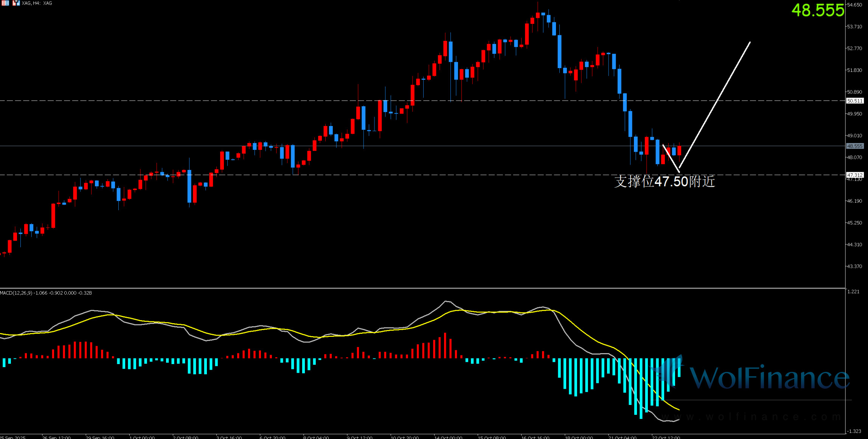Click the cyan MACD histogram bars
Viewport: 868px width, 439px height.
coord(575,377)
